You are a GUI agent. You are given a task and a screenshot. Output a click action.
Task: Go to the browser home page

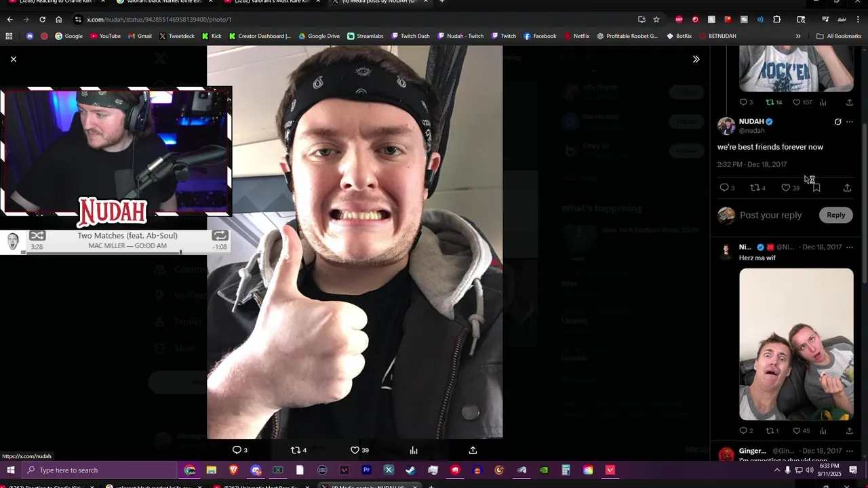(x=59, y=20)
